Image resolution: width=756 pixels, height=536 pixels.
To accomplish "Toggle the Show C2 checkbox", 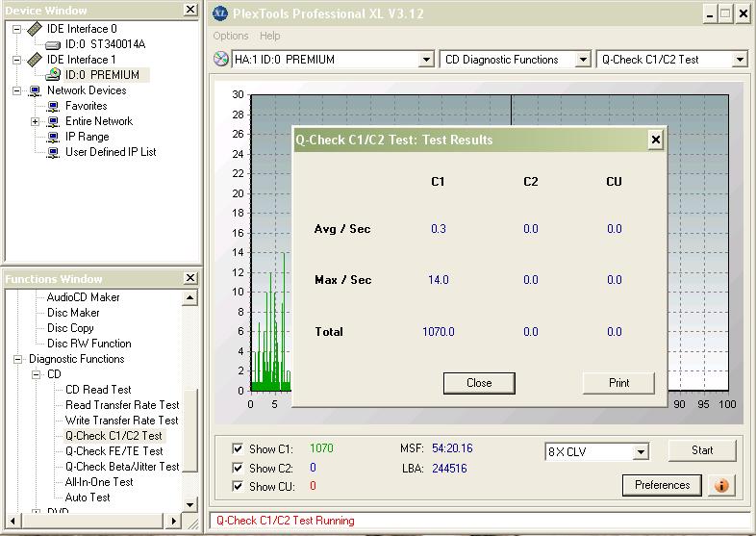I will click(x=238, y=468).
